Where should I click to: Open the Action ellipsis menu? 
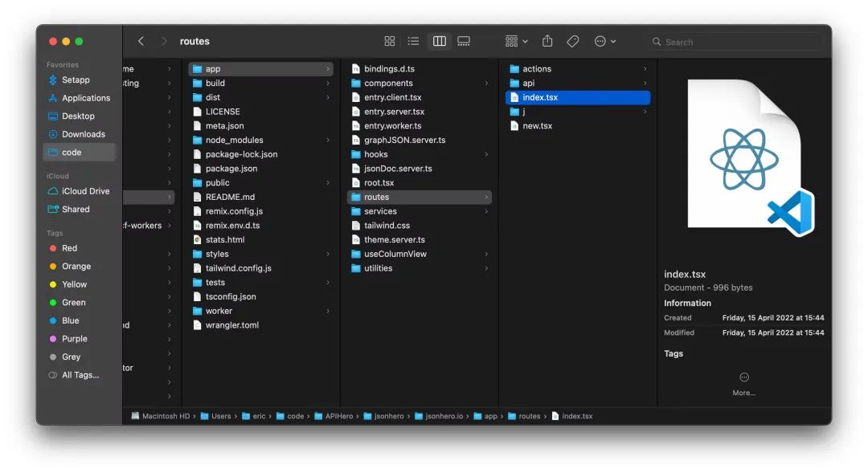point(604,41)
